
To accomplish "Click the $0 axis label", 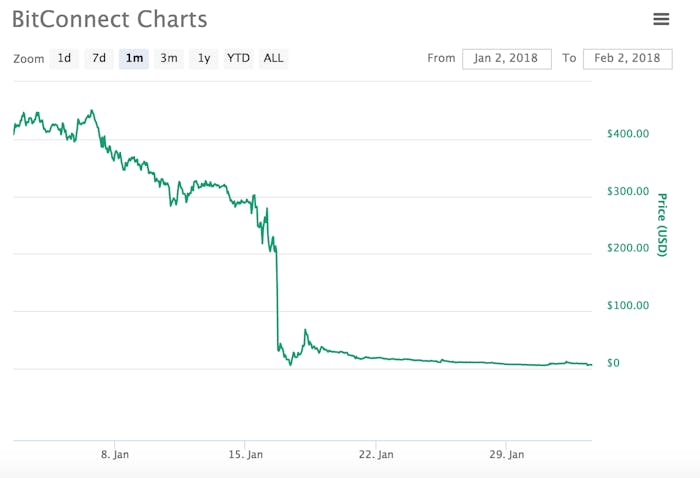I will point(613,363).
